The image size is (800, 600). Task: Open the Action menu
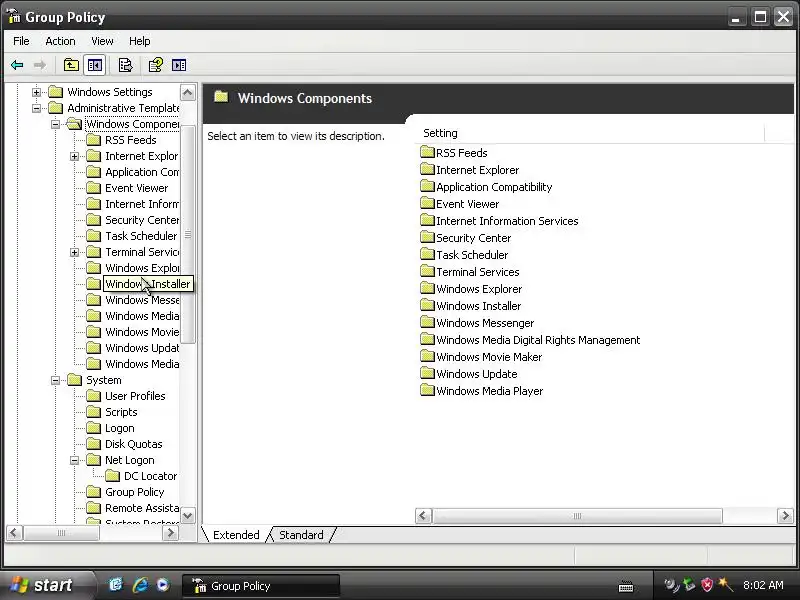click(60, 41)
